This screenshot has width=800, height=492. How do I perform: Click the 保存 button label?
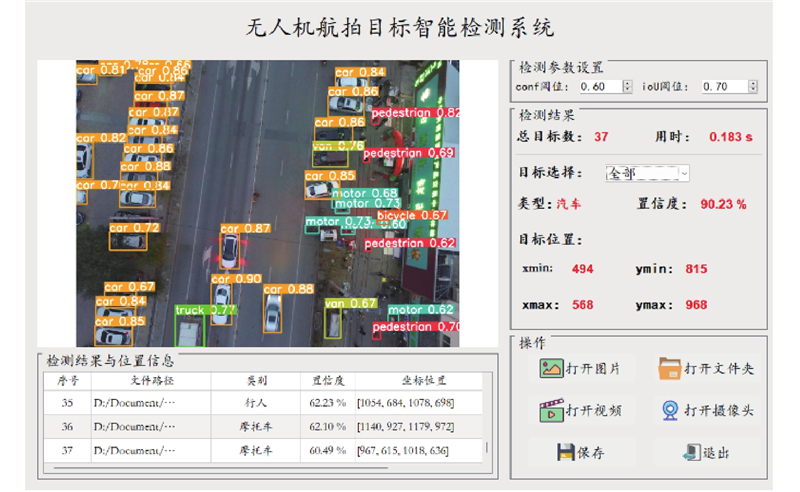click(x=590, y=452)
